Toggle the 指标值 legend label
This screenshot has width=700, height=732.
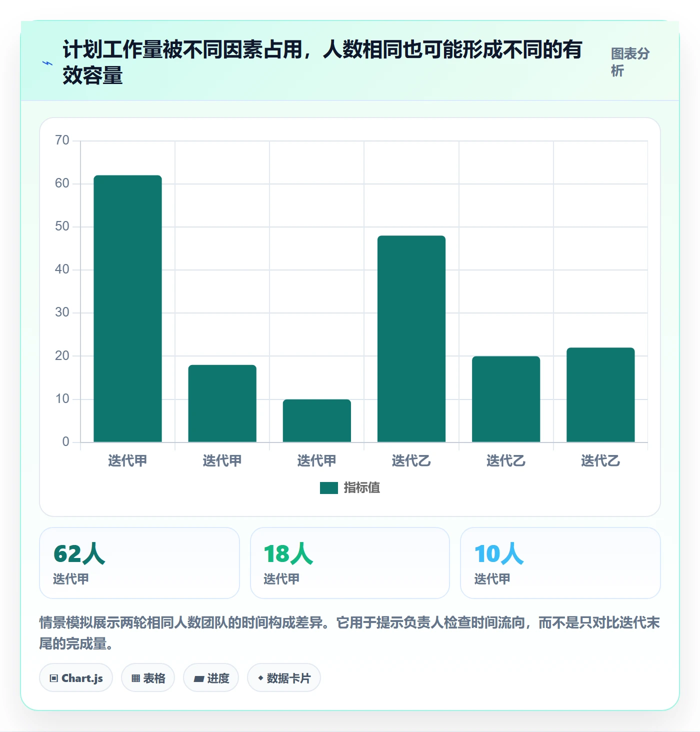tap(361, 487)
